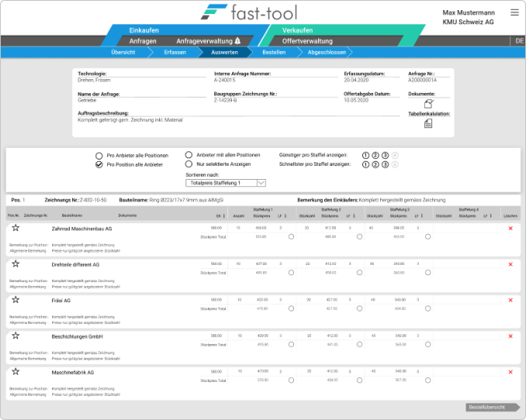The width and height of the screenshot is (526, 420).
Task: Go to Übersicht step
Action: (123, 52)
